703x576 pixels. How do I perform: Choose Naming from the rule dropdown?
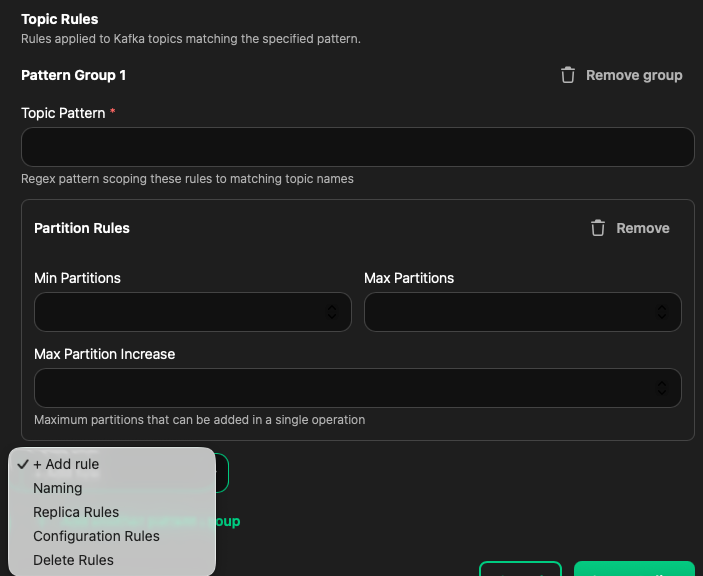[x=112, y=488]
